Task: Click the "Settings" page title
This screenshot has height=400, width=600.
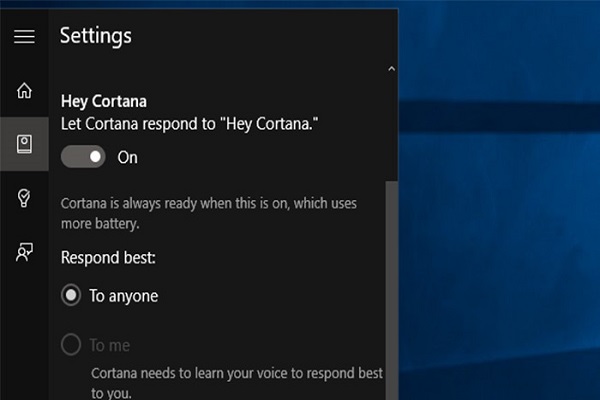Action: pyautogui.click(x=96, y=37)
